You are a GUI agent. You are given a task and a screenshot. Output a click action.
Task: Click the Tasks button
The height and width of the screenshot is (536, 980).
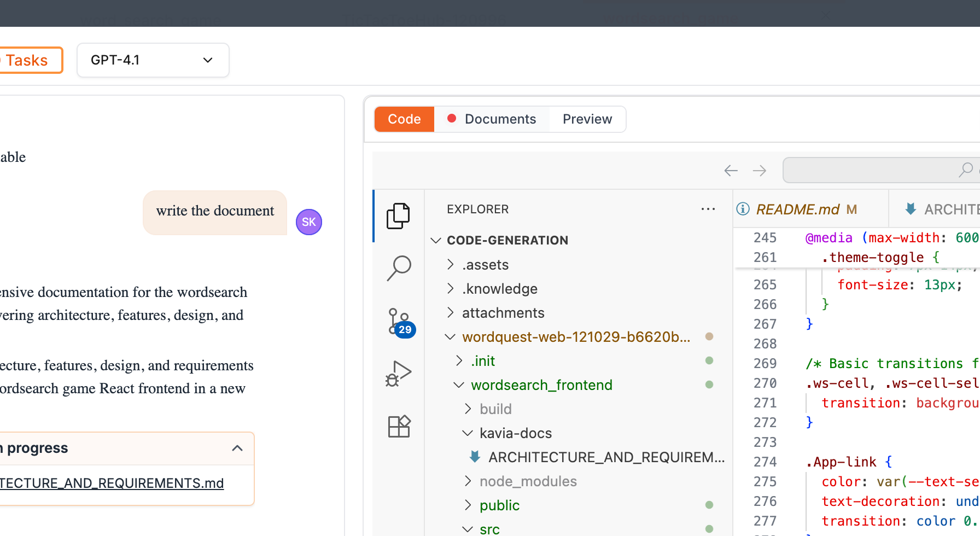tap(27, 60)
